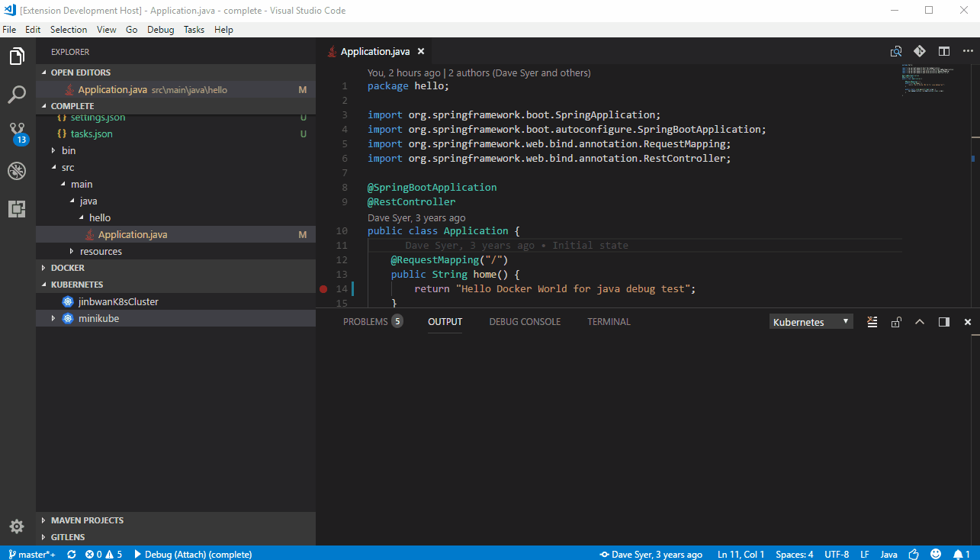Open the Help menu

click(223, 30)
